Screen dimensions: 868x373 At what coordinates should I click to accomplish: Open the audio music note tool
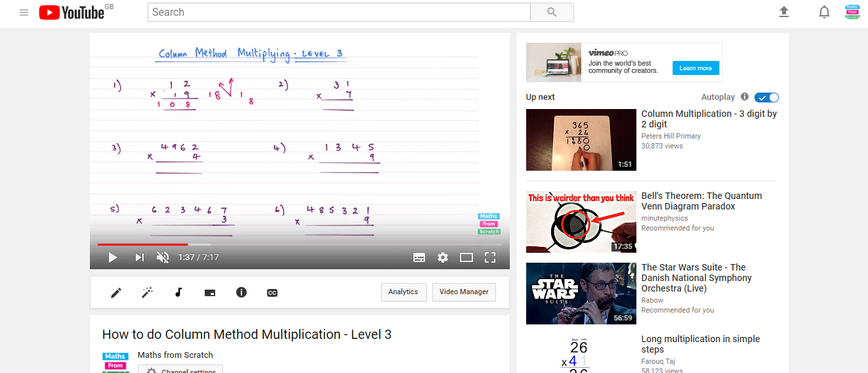pyautogui.click(x=178, y=293)
